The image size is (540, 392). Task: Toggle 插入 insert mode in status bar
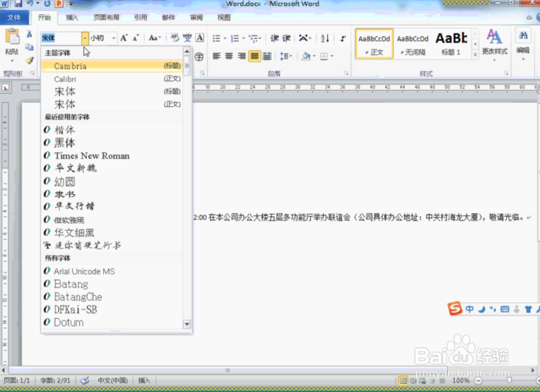point(144,380)
